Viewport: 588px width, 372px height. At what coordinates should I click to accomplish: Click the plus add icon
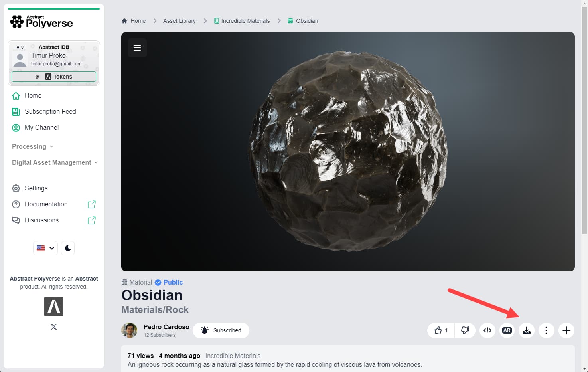tap(566, 330)
